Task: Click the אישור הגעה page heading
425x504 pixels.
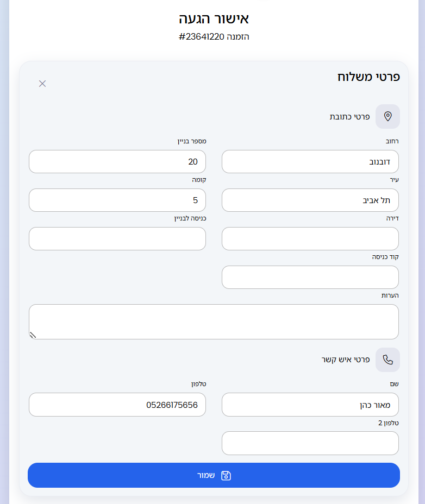Action: pos(214,18)
